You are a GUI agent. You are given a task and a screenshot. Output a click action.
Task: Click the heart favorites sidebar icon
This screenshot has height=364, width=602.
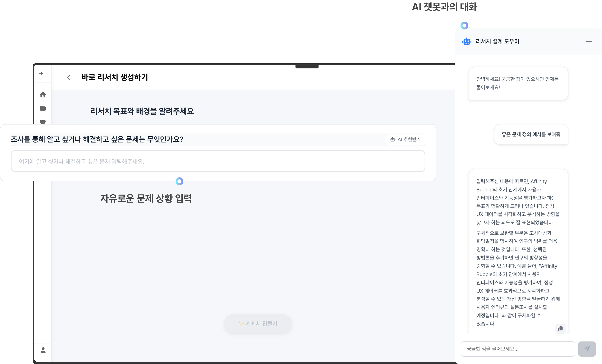(x=43, y=122)
